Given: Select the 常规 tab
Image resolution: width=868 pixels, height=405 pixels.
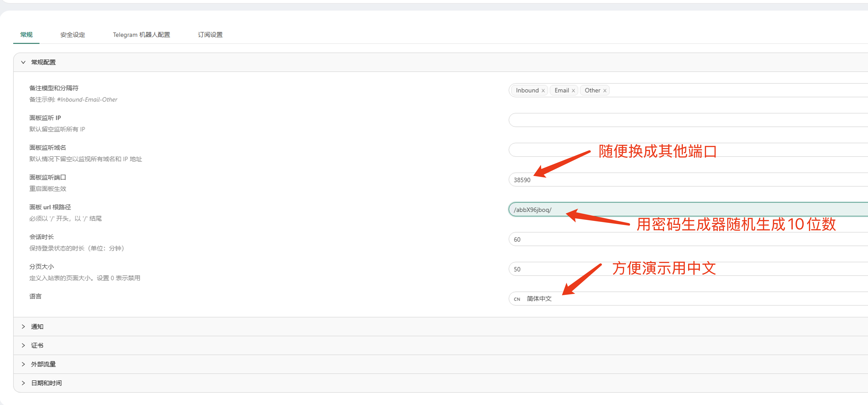Looking at the screenshot, I should (x=26, y=35).
